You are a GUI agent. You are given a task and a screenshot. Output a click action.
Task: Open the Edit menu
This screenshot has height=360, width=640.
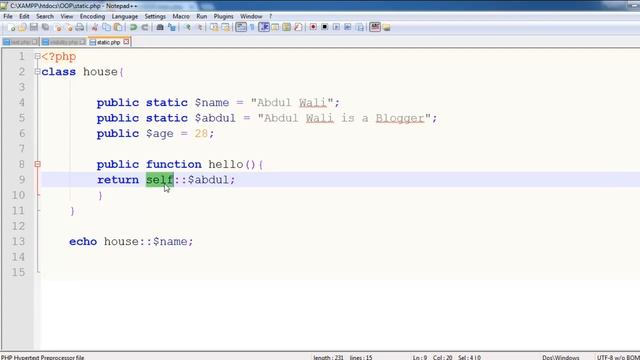24,16
